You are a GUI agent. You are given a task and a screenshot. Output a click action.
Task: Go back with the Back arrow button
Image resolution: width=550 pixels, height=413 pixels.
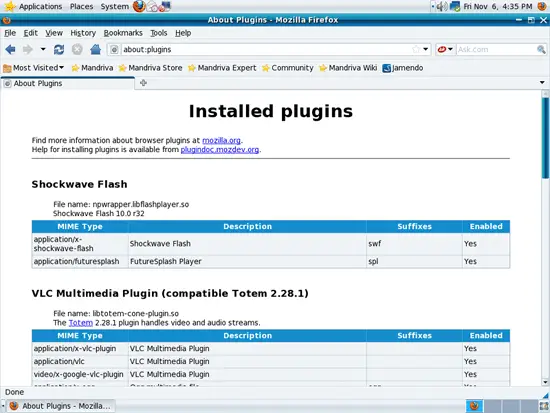pyautogui.click(x=11, y=49)
